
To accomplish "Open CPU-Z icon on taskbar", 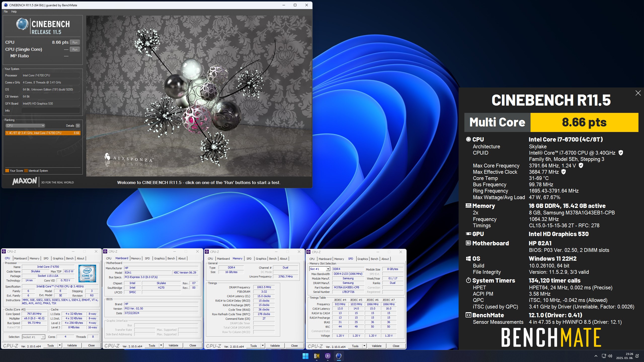I will click(x=328, y=356).
